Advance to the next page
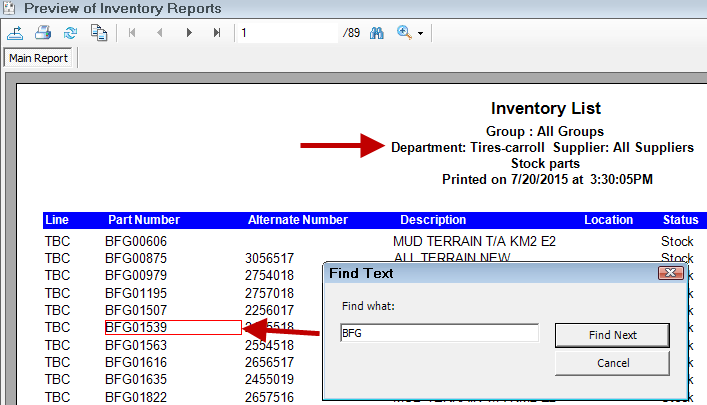The height and width of the screenshot is (405, 707). click(189, 33)
